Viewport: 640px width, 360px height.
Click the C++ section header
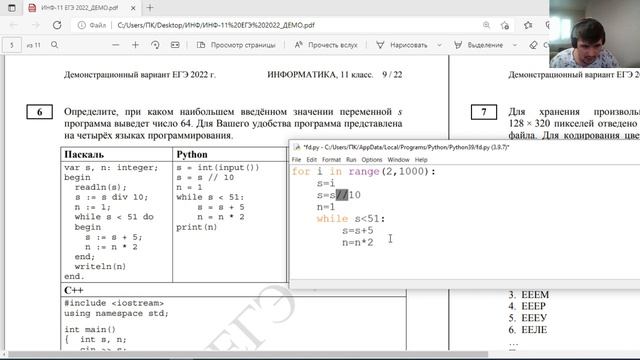click(74, 290)
